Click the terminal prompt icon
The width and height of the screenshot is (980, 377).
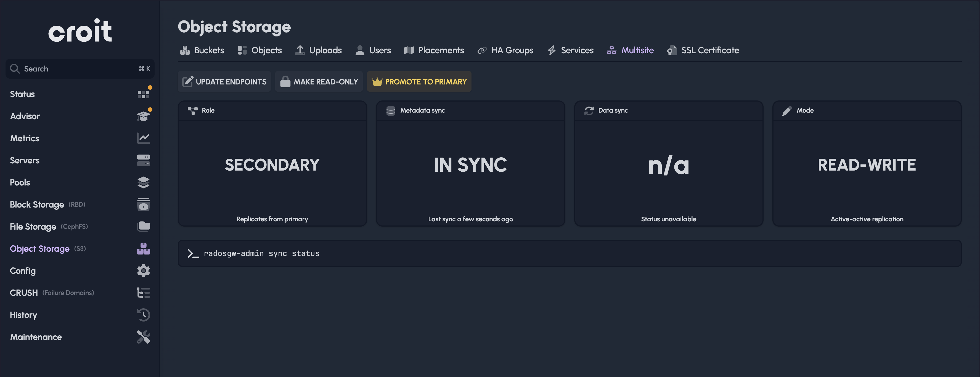193,253
